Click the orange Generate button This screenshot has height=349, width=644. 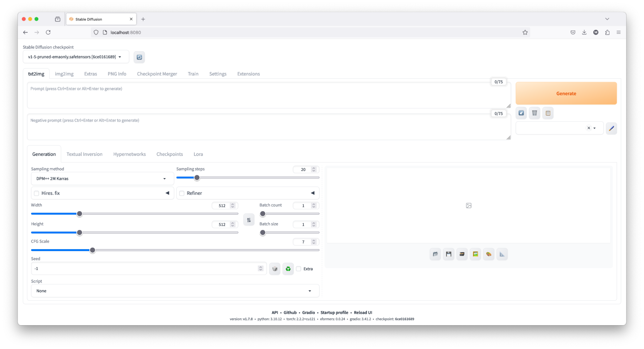(x=566, y=93)
